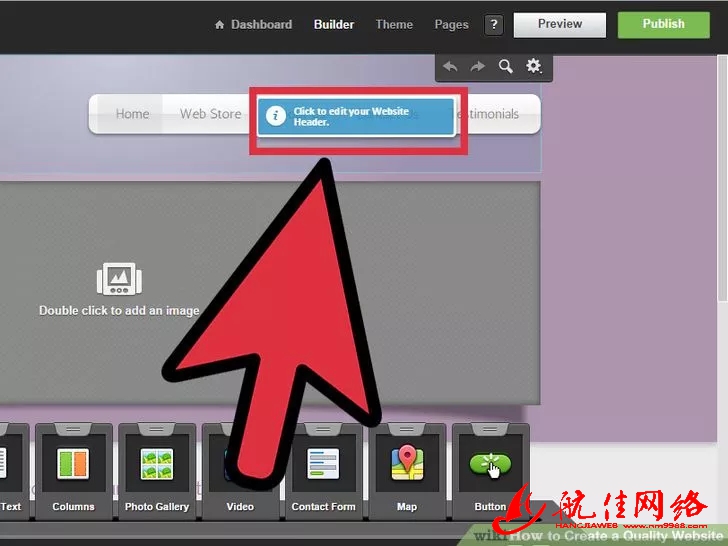Open the Web Store navigation link
The image size is (728, 546).
click(210, 114)
